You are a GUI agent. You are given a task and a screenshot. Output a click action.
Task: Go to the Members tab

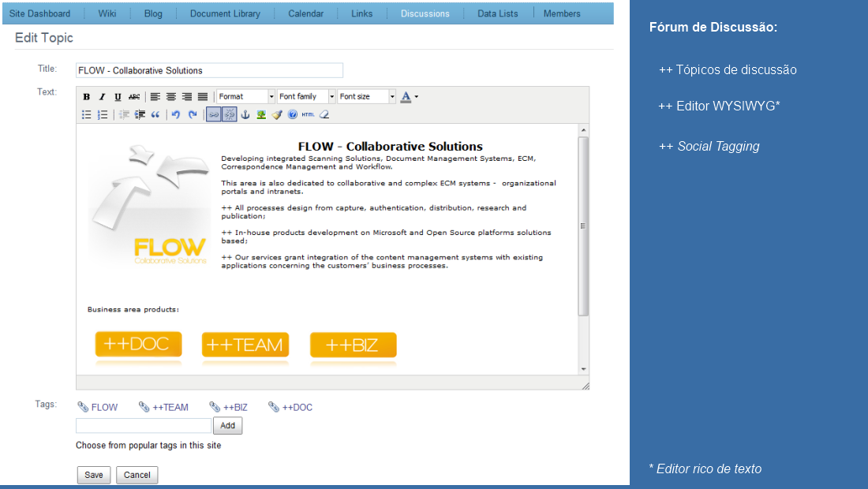pyautogui.click(x=562, y=13)
